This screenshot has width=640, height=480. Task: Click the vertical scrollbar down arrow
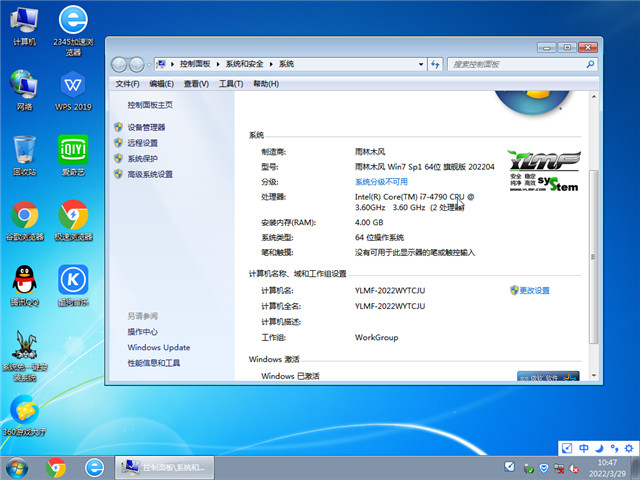pyautogui.click(x=594, y=376)
